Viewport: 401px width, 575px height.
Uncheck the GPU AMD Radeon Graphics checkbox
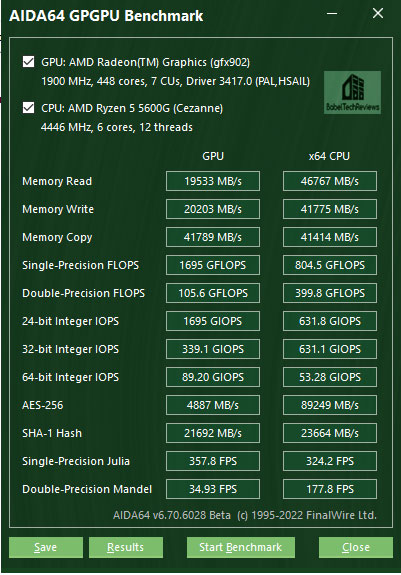coord(29,62)
